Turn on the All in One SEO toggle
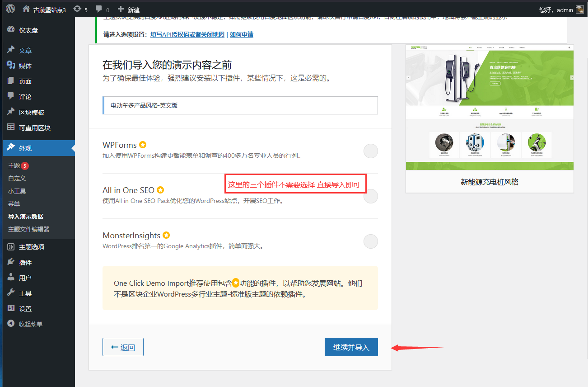 (370, 196)
